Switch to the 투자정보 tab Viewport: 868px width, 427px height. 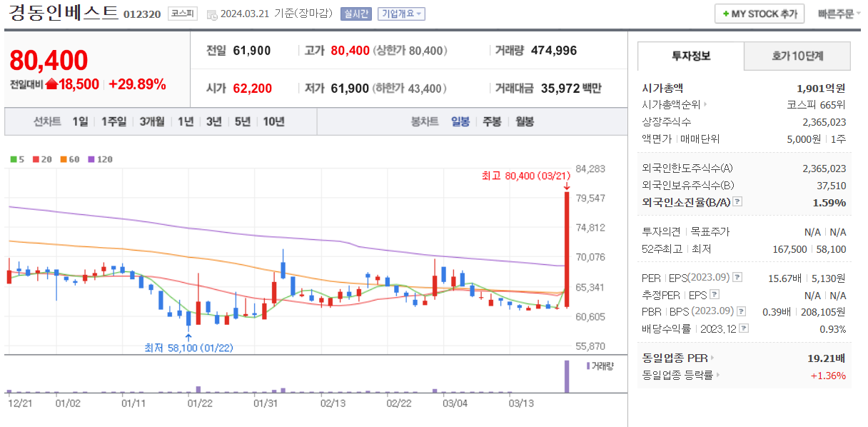(x=691, y=56)
